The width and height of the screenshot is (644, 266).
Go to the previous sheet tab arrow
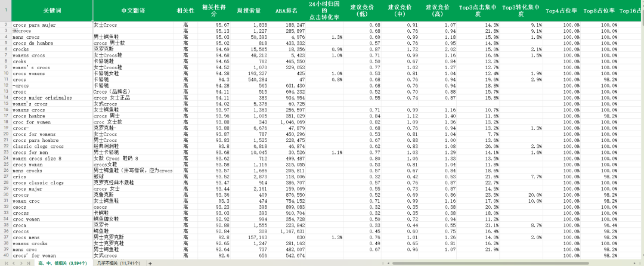point(14,263)
